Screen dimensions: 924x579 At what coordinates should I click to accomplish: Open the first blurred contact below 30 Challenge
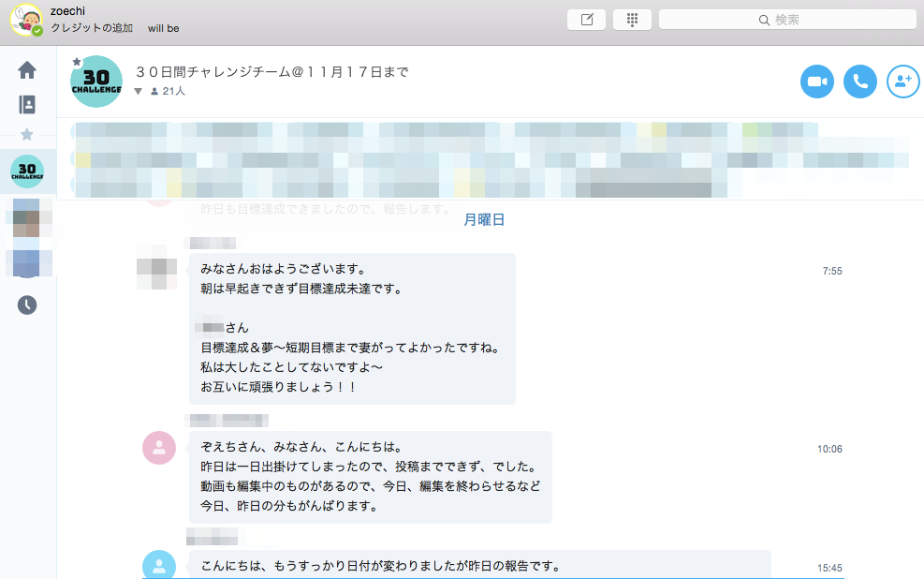(x=27, y=217)
